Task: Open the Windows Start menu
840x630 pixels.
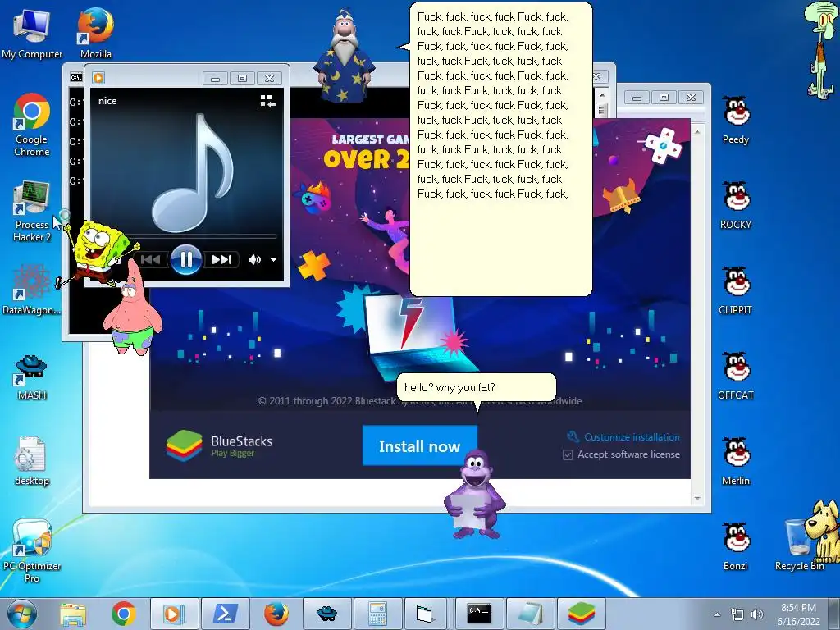Action: (x=22, y=614)
